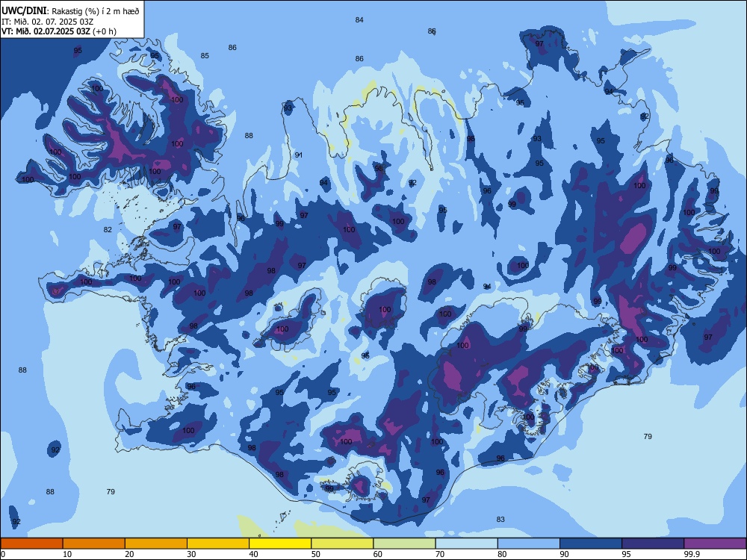Image resolution: width=747 pixels, height=560 pixels.
Task: Click the pale green 60–70 legend swatch
Action: click(404, 544)
